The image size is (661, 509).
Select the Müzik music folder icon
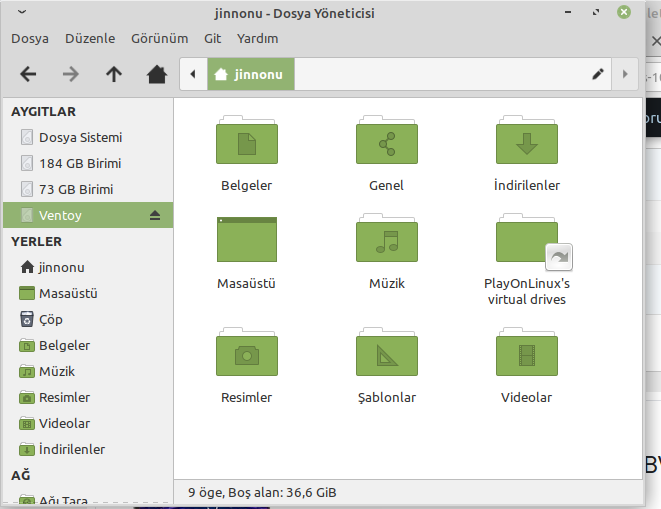(387, 238)
